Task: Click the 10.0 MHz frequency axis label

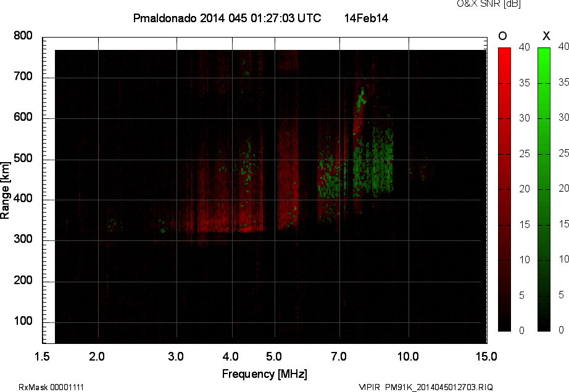Action: (x=409, y=357)
